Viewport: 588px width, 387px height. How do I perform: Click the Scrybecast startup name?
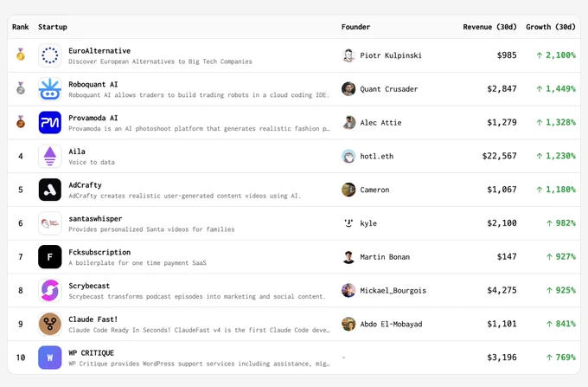(x=89, y=286)
